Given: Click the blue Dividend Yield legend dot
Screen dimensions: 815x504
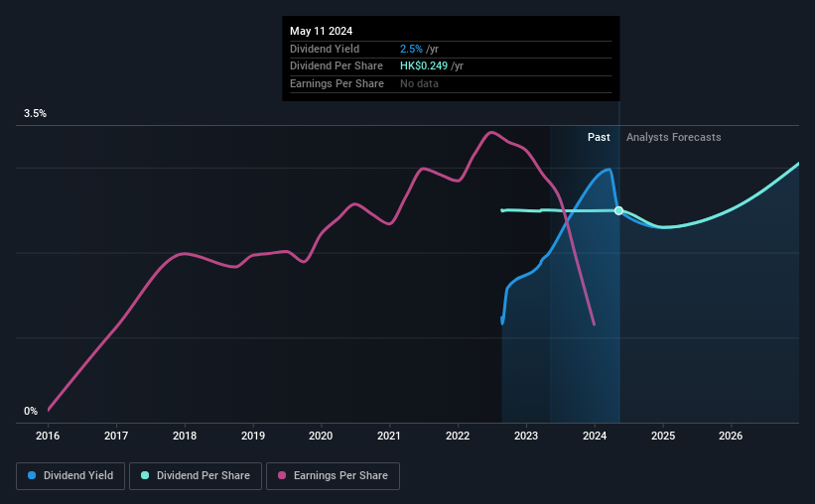Looking at the screenshot, I should 32,475.
